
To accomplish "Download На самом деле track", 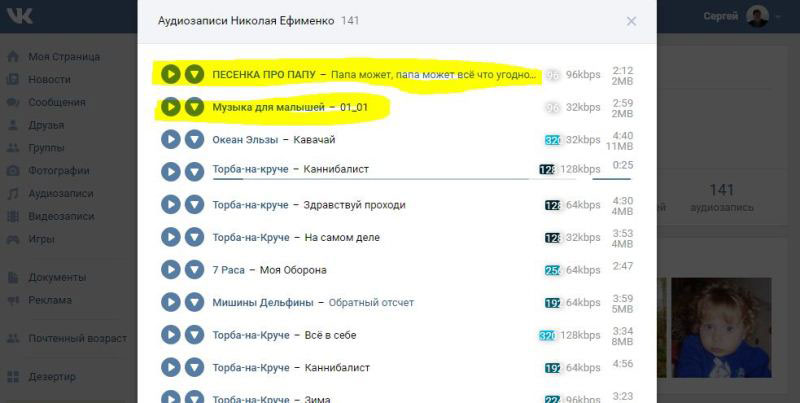I will pos(194,237).
